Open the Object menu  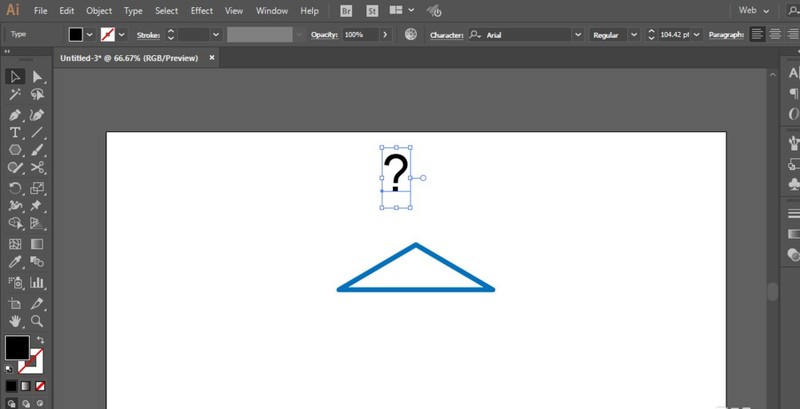pyautogui.click(x=99, y=11)
